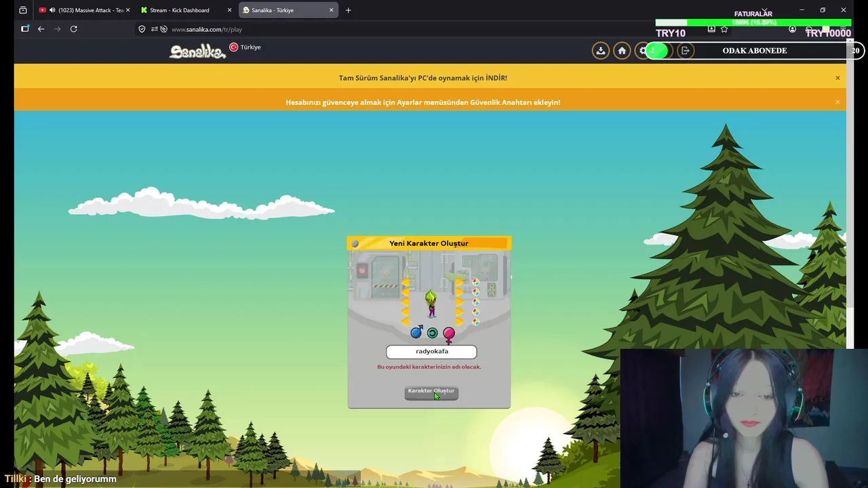
Task: Click the third left yellow arrow beside character
Action: coord(406,302)
